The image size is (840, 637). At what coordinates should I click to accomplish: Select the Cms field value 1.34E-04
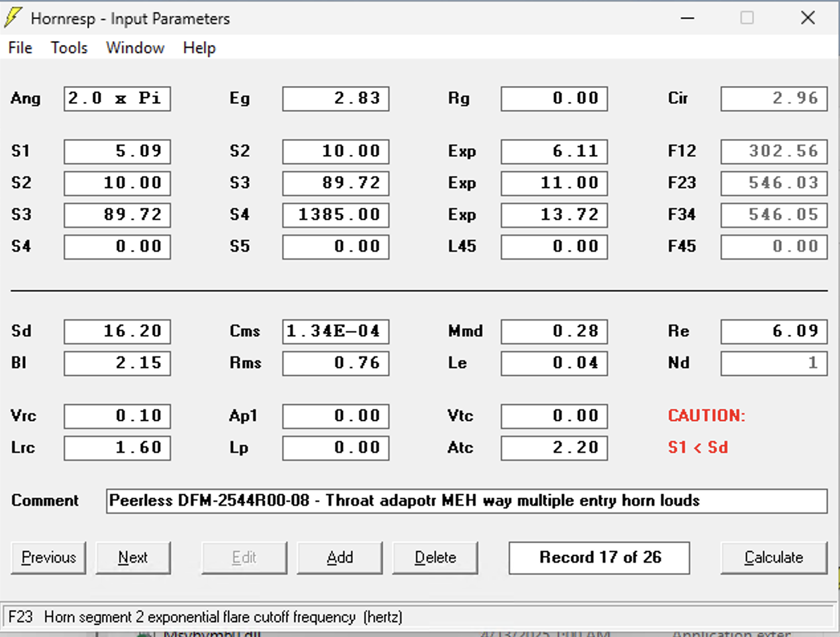coord(336,332)
